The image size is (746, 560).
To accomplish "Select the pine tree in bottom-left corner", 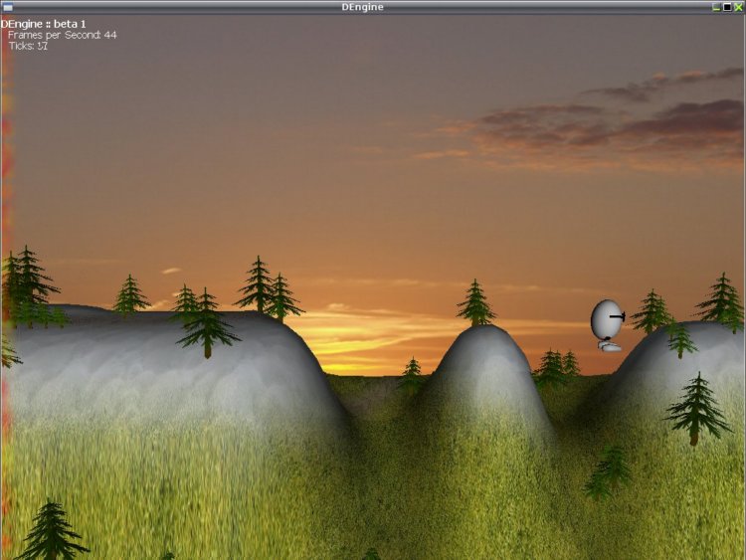I will tap(52, 529).
